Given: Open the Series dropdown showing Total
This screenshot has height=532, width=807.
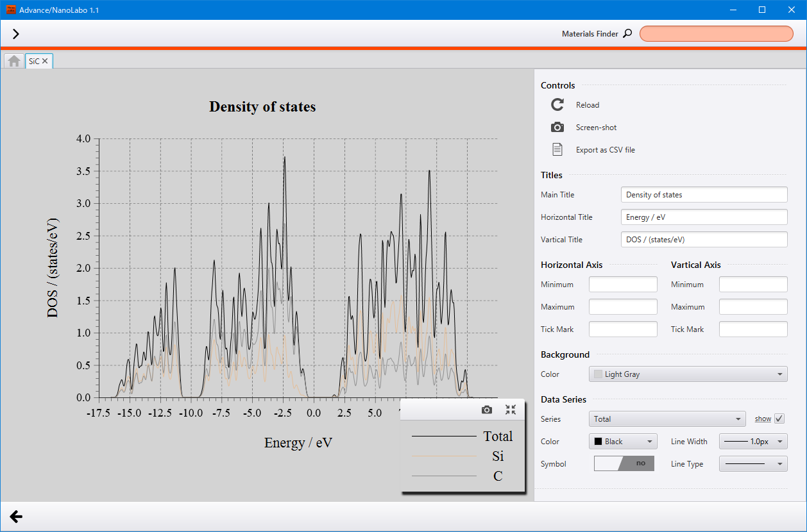Looking at the screenshot, I should tap(667, 419).
